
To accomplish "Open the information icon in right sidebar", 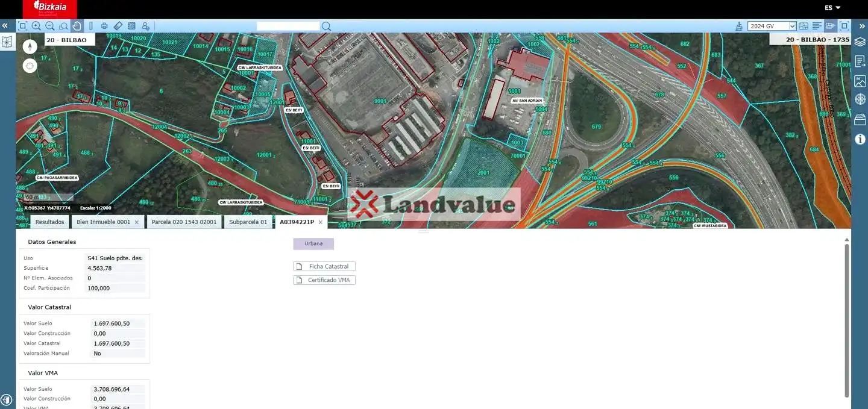I will (x=860, y=139).
